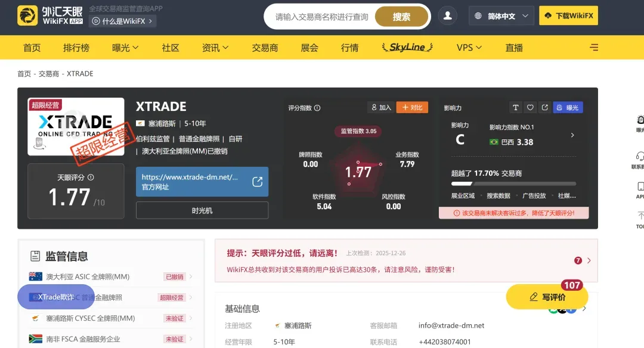The width and height of the screenshot is (644, 348).
Task: Open the hamburger menu icon in yellow bar
Action: tap(594, 47)
